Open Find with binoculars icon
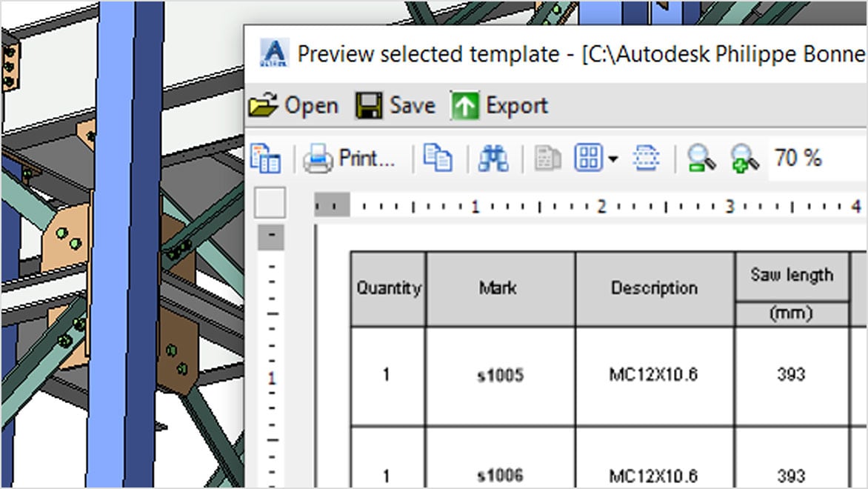Screen dimensions: 868x489 point(493,159)
